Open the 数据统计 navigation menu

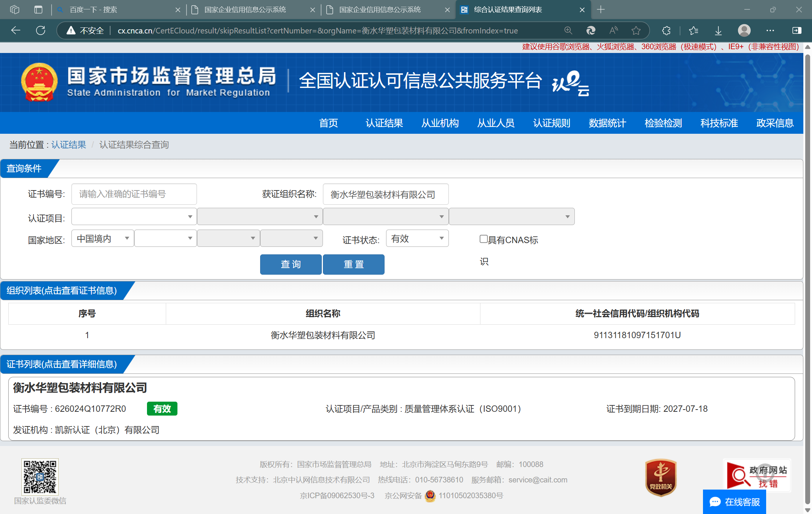[607, 123]
